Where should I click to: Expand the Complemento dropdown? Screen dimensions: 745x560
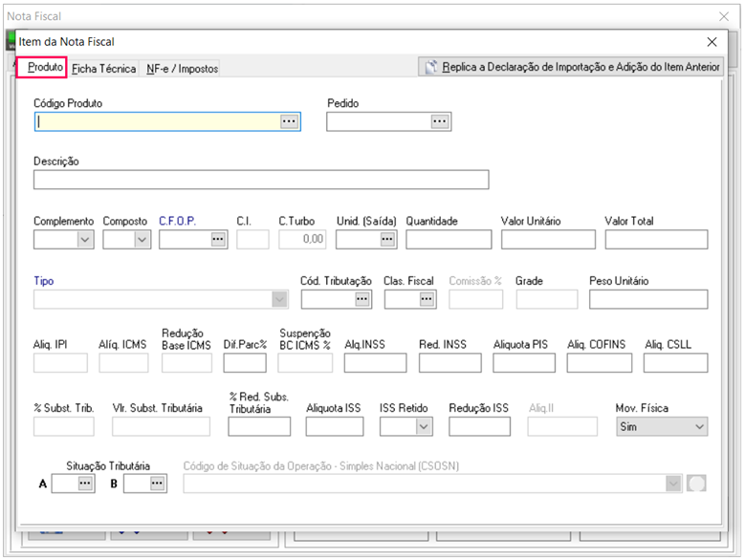(x=85, y=240)
